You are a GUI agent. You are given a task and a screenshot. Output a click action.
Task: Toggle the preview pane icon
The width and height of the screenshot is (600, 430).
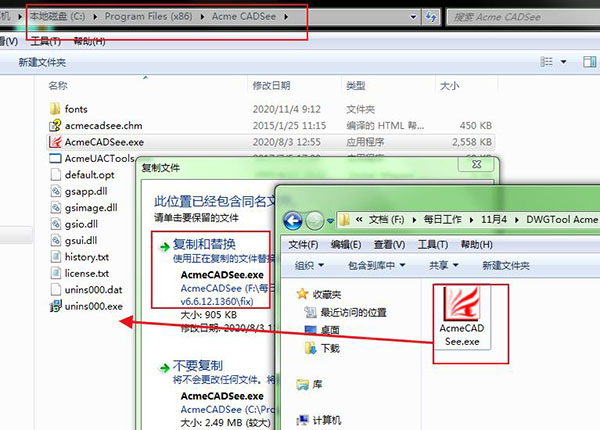coord(590,62)
